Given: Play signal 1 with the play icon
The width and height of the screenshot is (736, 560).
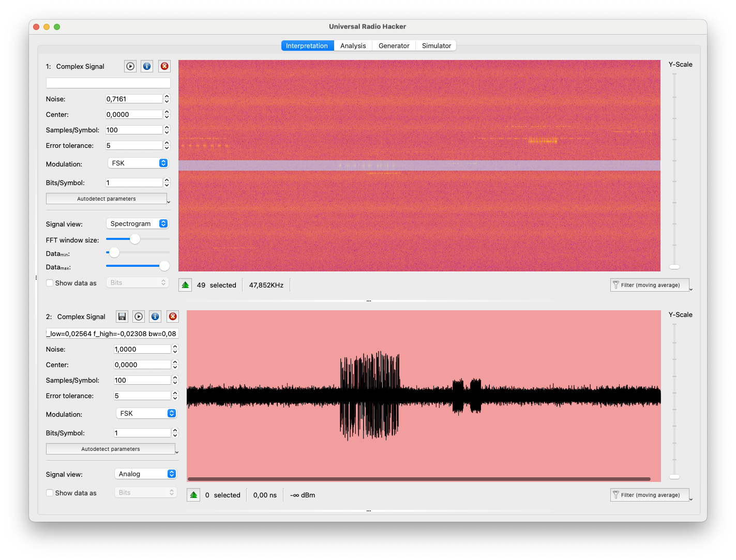Looking at the screenshot, I should pyautogui.click(x=130, y=66).
